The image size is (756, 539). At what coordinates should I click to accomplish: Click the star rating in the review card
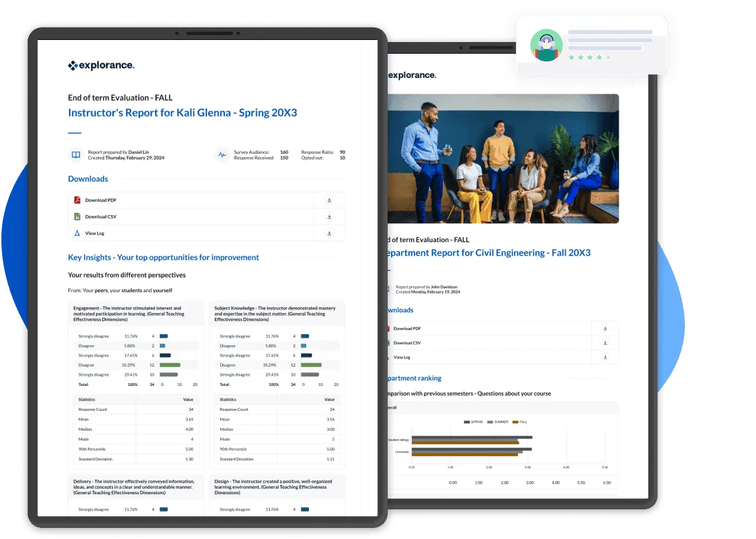590,57
